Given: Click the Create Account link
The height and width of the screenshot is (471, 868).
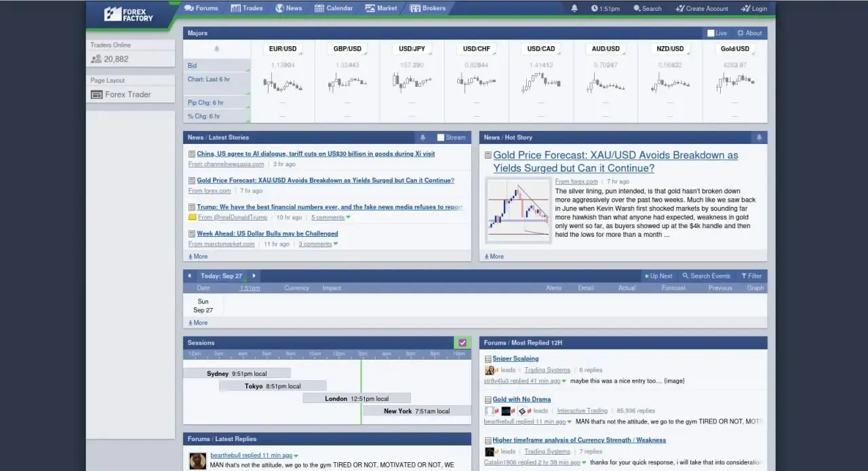Looking at the screenshot, I should click(x=702, y=8).
